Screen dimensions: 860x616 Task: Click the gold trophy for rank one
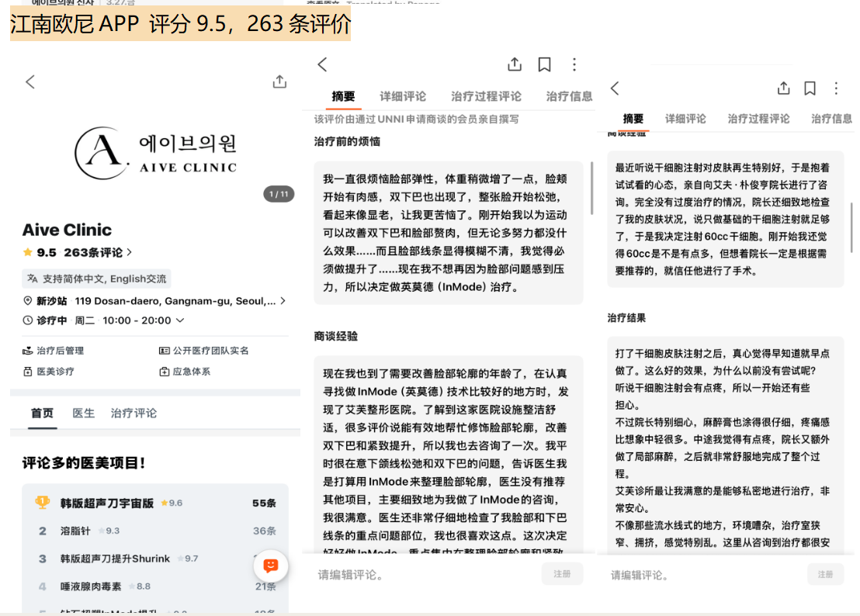click(42, 503)
